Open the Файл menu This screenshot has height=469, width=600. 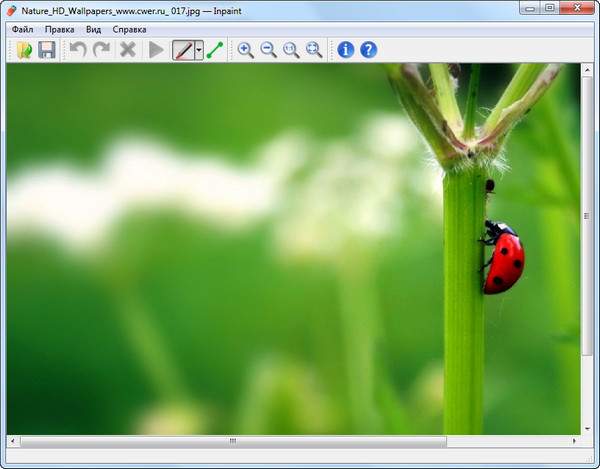click(x=22, y=29)
